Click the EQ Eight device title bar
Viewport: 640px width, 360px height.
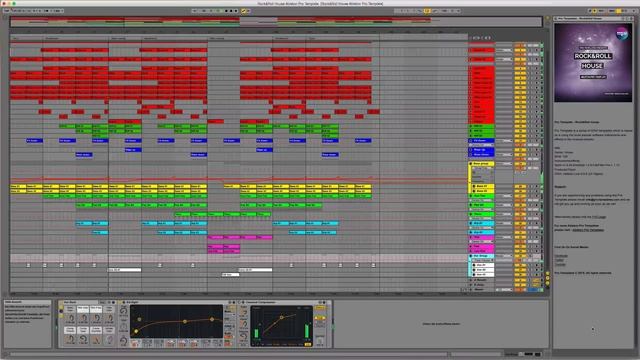tap(178, 302)
